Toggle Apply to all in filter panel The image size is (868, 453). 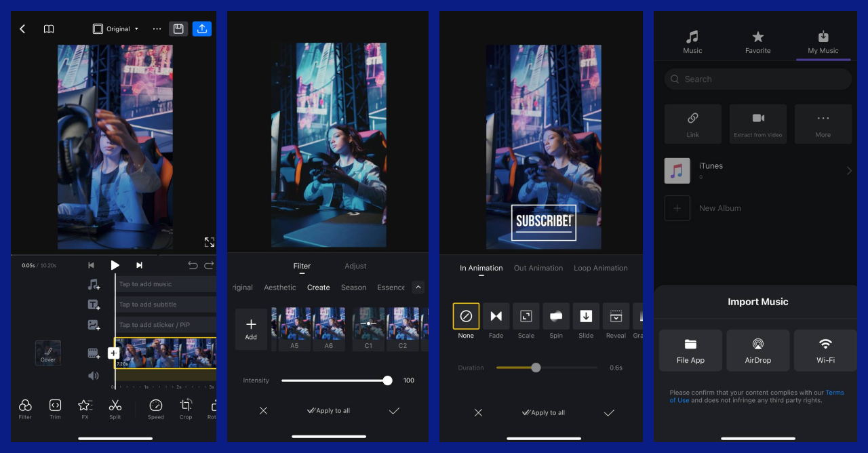coord(329,410)
